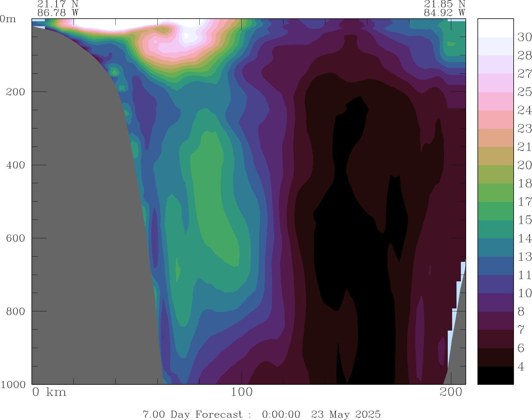Select the teal swatch between 13 and 14
Image resolution: width=532 pixels, height=420 pixels.
point(495,248)
